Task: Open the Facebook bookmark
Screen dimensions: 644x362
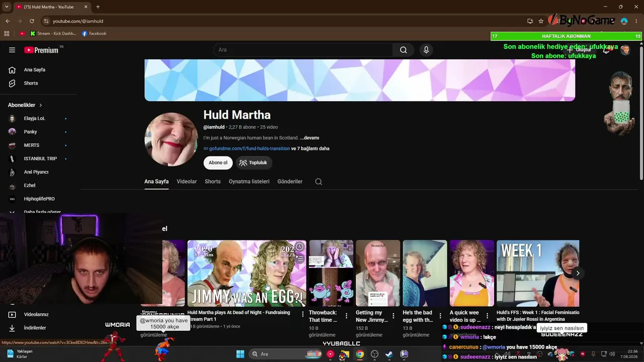Action: (94, 34)
